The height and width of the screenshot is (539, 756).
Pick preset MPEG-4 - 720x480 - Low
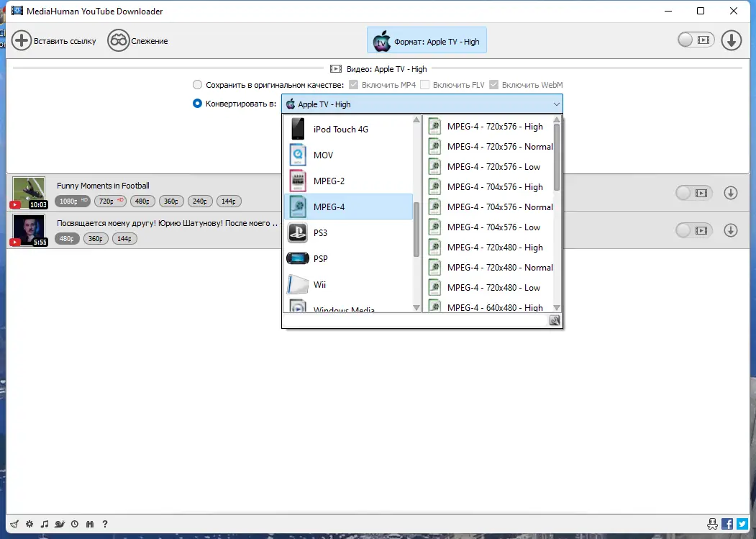pos(489,288)
